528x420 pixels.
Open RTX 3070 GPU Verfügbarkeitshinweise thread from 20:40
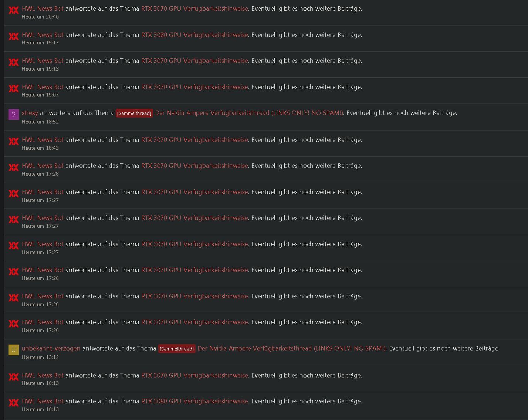pos(194,9)
